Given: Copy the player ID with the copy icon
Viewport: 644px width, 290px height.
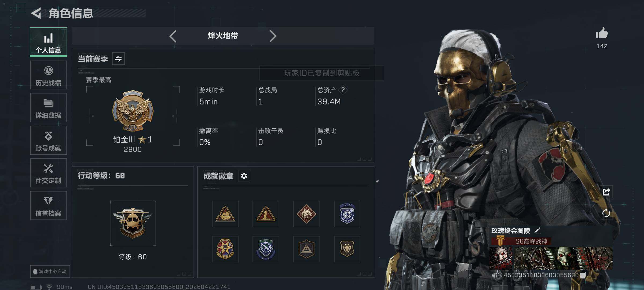Looking at the screenshot, I should [583, 275].
